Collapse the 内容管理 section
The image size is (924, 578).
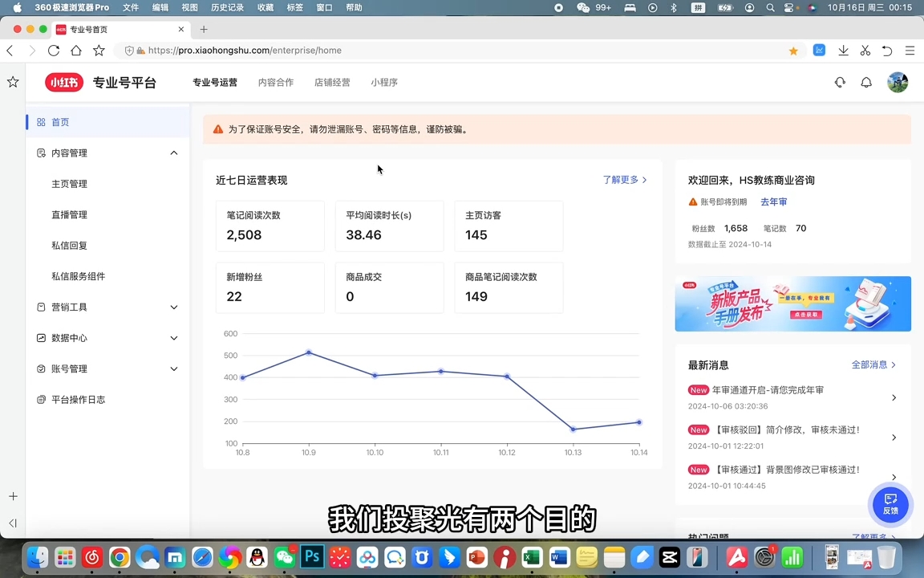[173, 153]
